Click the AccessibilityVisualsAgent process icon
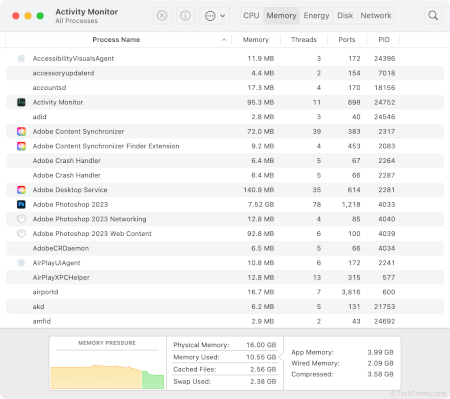The height and width of the screenshot is (399, 450). 21,59
